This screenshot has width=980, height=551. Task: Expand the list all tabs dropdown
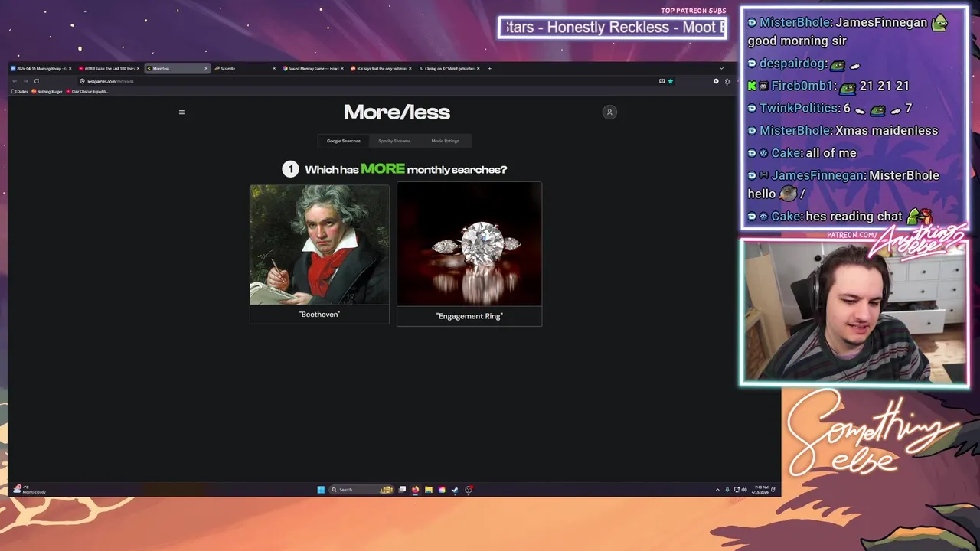(x=721, y=68)
